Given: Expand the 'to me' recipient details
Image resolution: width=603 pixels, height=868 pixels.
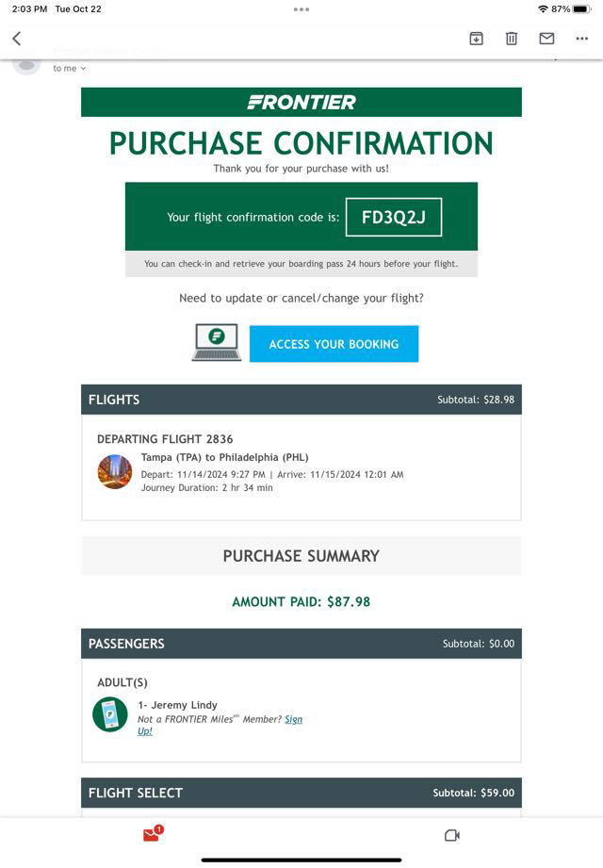Looking at the screenshot, I should click(70, 69).
